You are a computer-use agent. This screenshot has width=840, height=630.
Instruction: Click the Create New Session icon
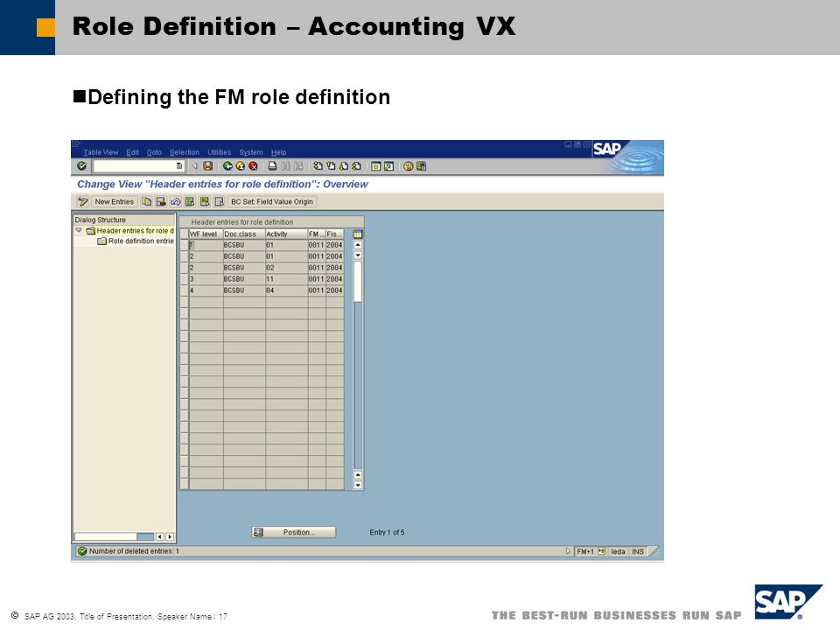[375, 166]
